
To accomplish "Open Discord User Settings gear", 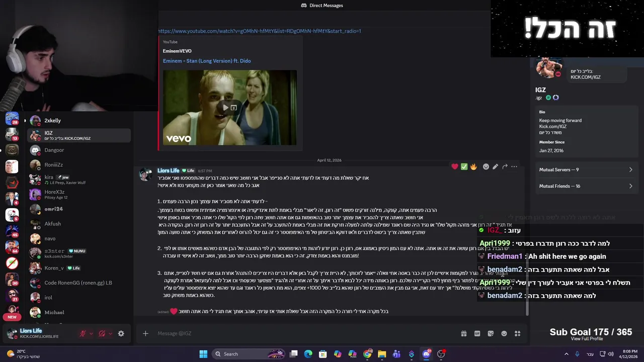I will click(x=121, y=333).
